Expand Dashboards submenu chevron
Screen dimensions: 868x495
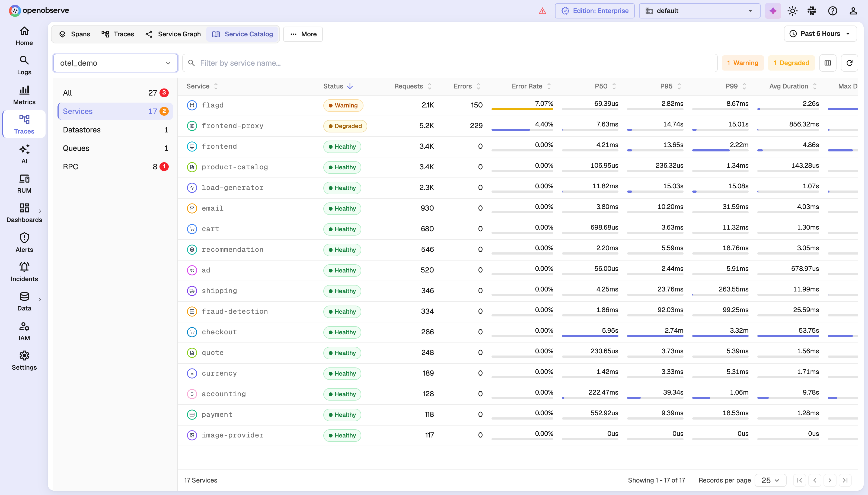(x=40, y=211)
